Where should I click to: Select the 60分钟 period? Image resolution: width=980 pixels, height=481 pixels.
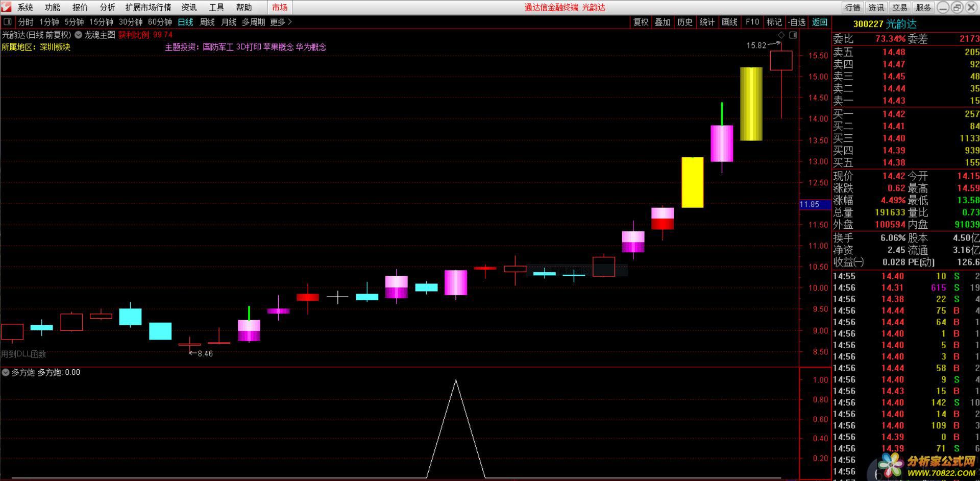click(160, 22)
